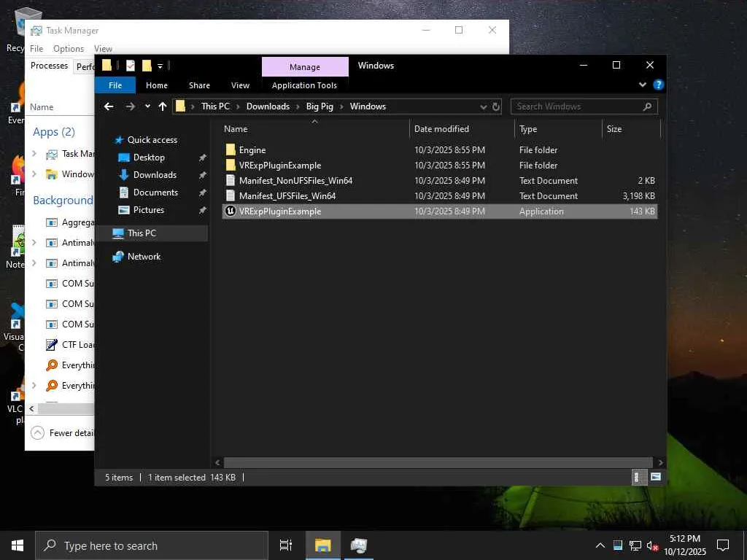Screen dimensions: 747x560
Task: Open Desktop in navigation pane
Action: tap(149, 157)
